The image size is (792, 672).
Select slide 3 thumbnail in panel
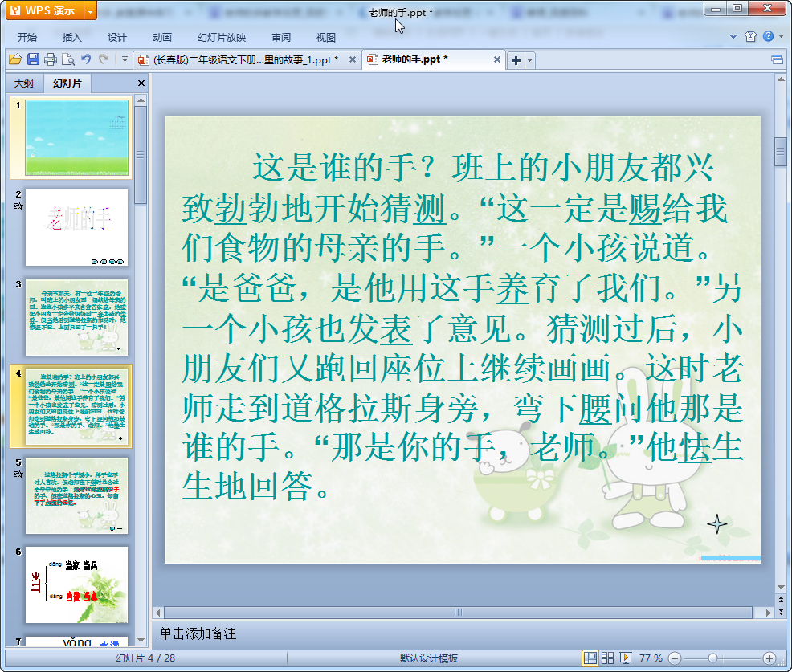(x=77, y=317)
